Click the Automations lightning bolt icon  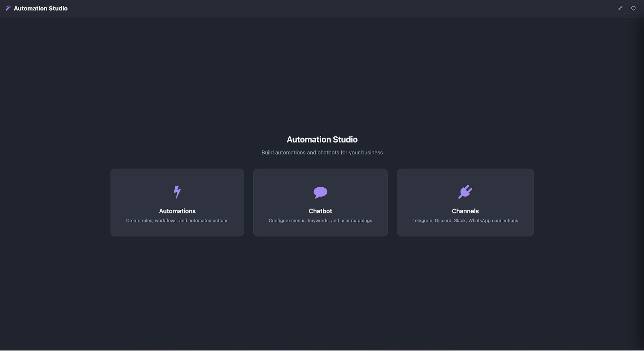tap(177, 192)
